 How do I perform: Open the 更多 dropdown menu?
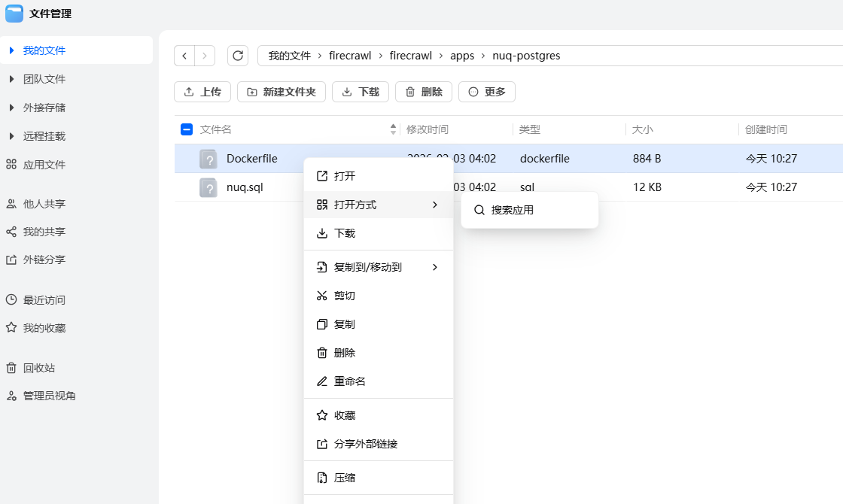(x=486, y=91)
